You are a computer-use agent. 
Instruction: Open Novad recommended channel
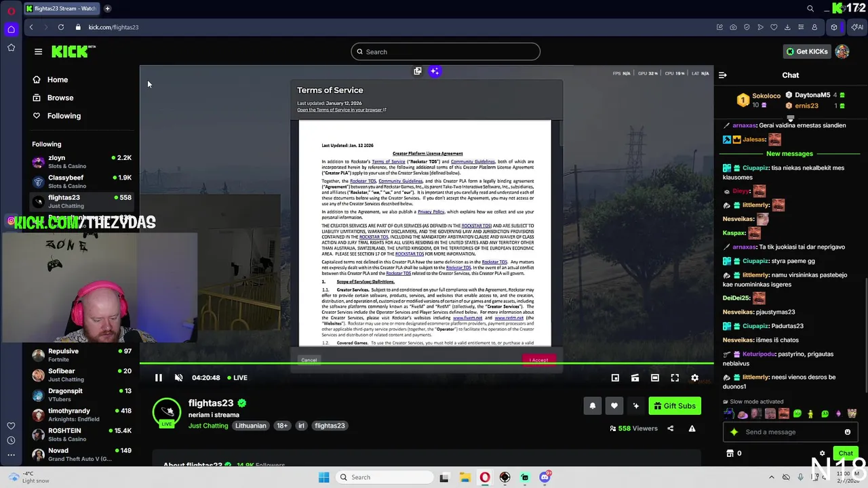pos(81,454)
